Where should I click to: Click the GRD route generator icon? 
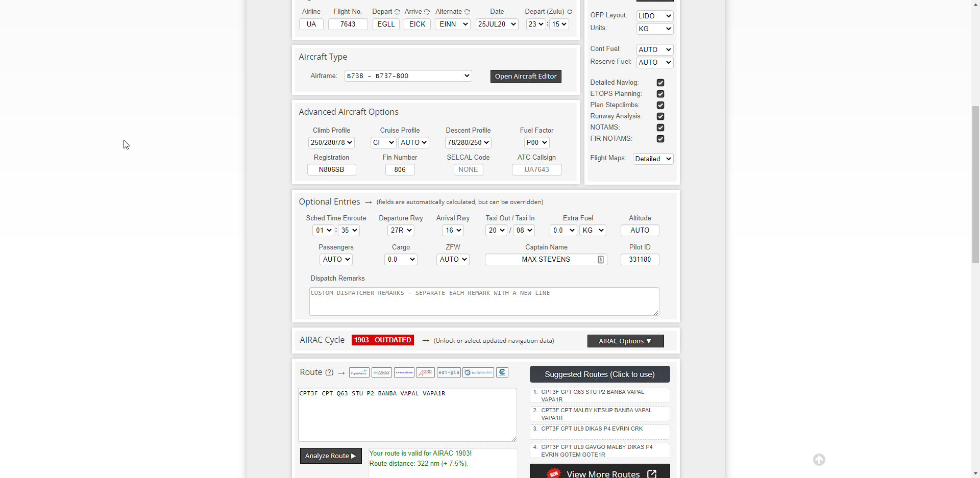tap(425, 372)
